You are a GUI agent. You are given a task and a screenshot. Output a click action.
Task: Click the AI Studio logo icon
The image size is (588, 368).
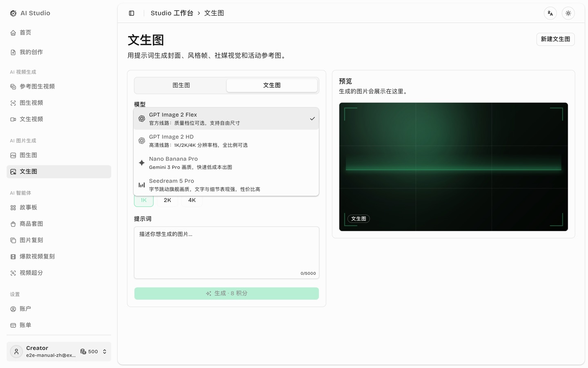[13, 13]
